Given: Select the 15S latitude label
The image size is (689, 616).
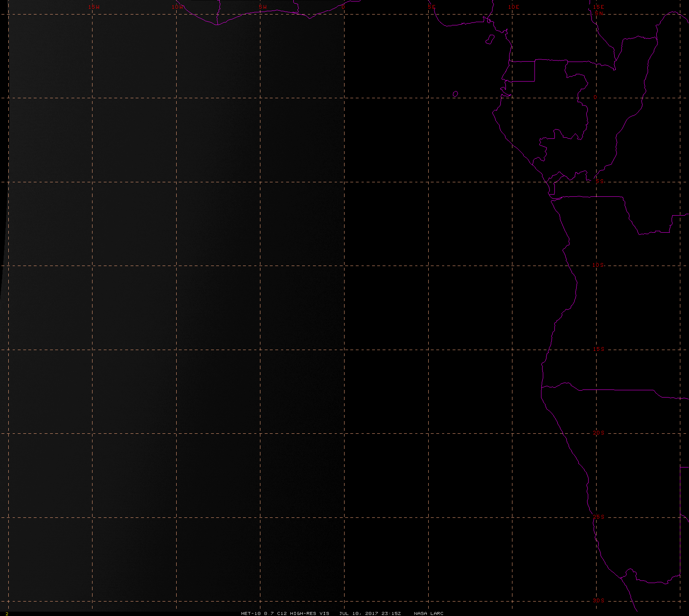Looking at the screenshot, I should pyautogui.click(x=599, y=349).
